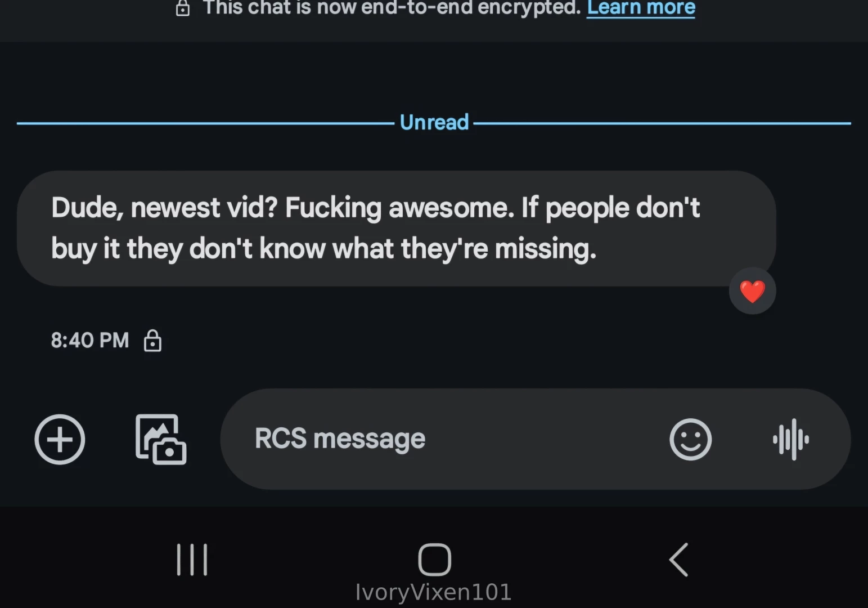Tap the blue Unread separator line

coord(205,123)
